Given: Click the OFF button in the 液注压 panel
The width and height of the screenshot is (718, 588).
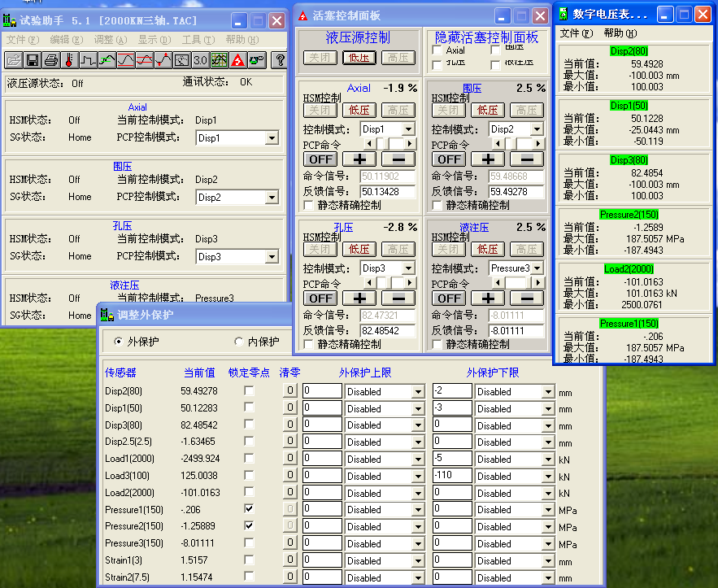Looking at the screenshot, I should point(449,298).
